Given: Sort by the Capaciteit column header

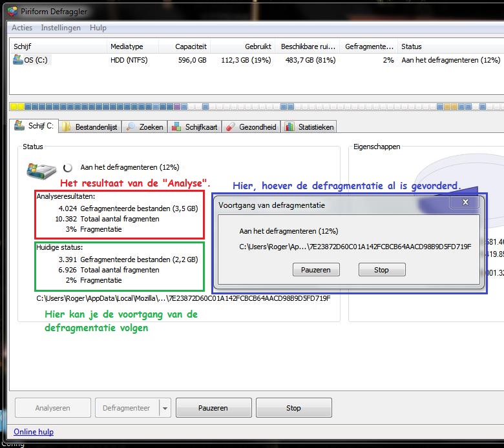Looking at the screenshot, I should [184, 46].
